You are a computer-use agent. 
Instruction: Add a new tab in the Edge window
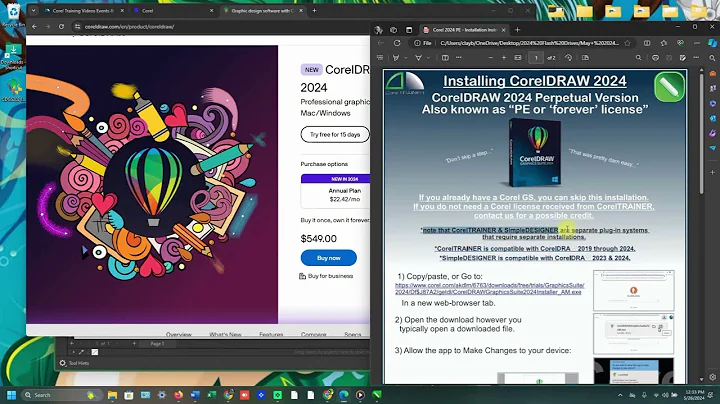[518, 30]
